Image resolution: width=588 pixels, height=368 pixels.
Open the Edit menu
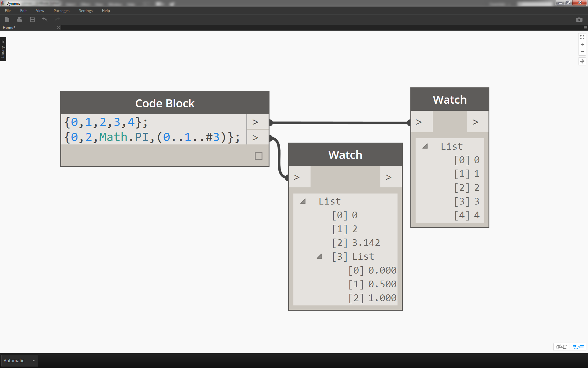(23, 11)
